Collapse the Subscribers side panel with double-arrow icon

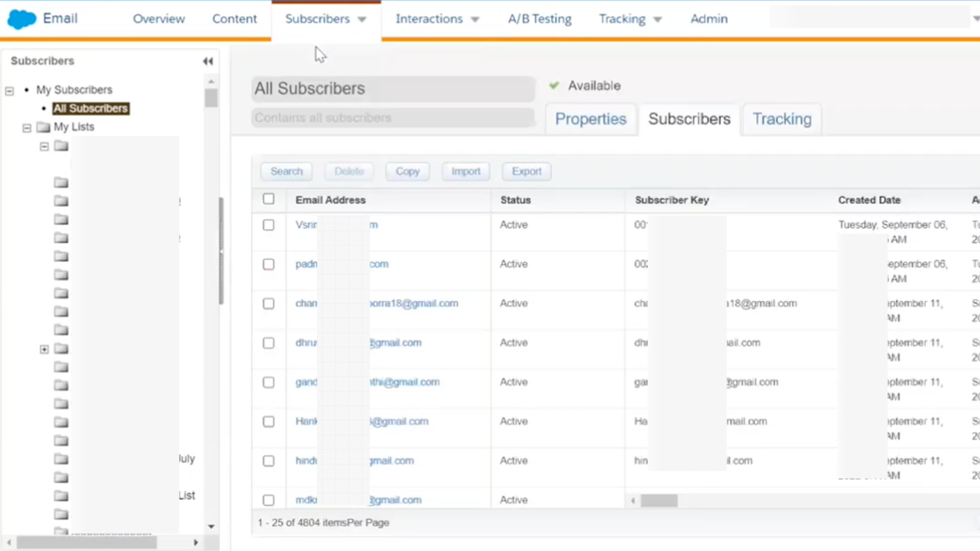coord(208,61)
